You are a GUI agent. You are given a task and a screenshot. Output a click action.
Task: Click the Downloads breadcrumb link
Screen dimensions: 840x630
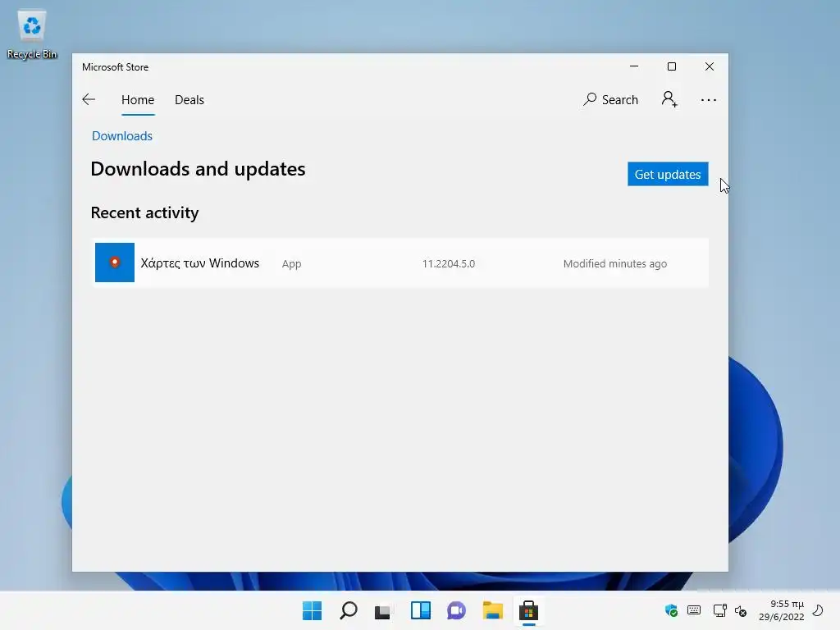(122, 136)
